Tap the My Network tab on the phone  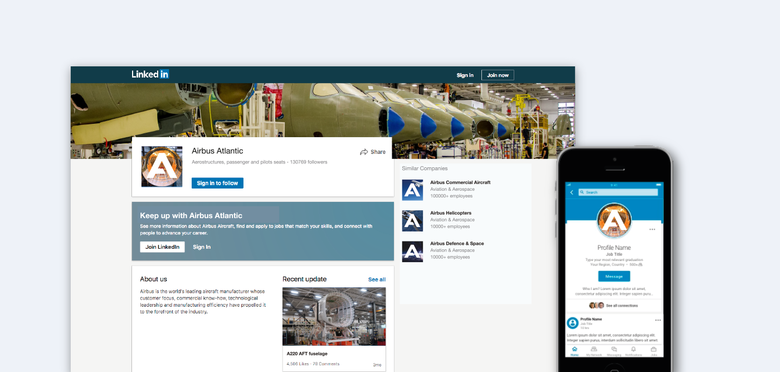tap(594, 351)
